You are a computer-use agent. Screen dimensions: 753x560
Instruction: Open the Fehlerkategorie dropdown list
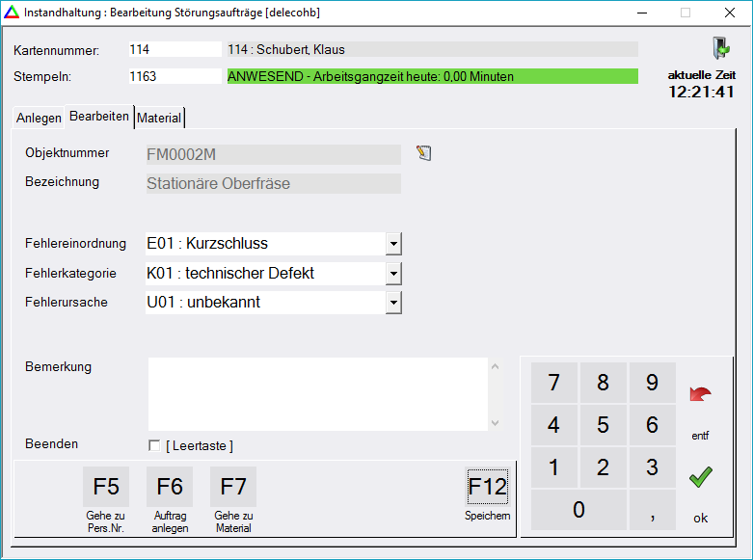point(392,274)
